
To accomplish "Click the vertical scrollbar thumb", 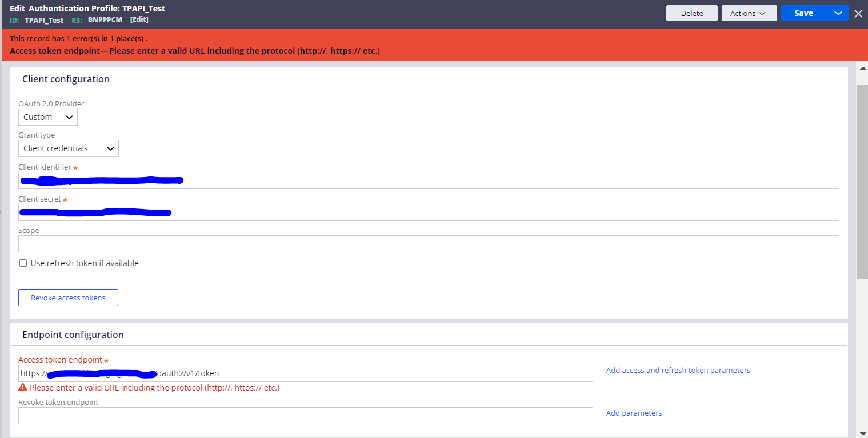I will [862, 182].
